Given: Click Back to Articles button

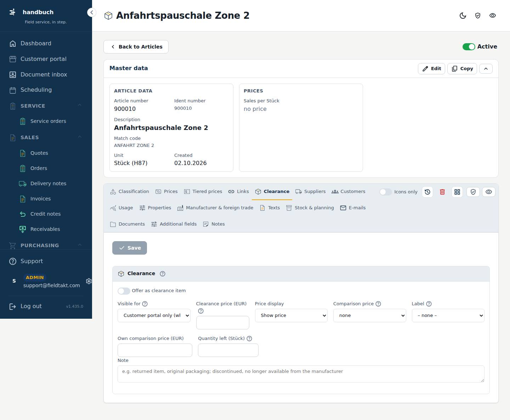Looking at the screenshot, I should tap(136, 47).
